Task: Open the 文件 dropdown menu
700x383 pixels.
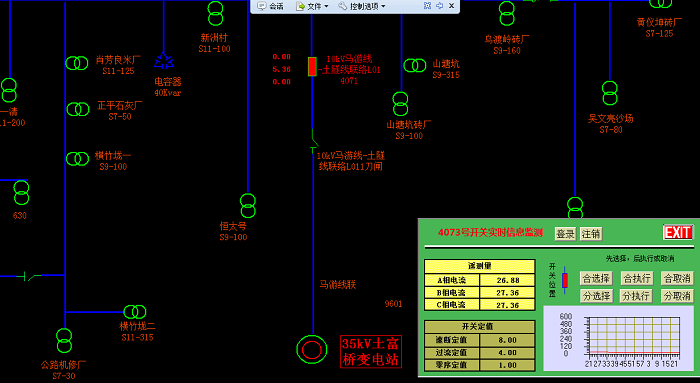Action: 312,6
